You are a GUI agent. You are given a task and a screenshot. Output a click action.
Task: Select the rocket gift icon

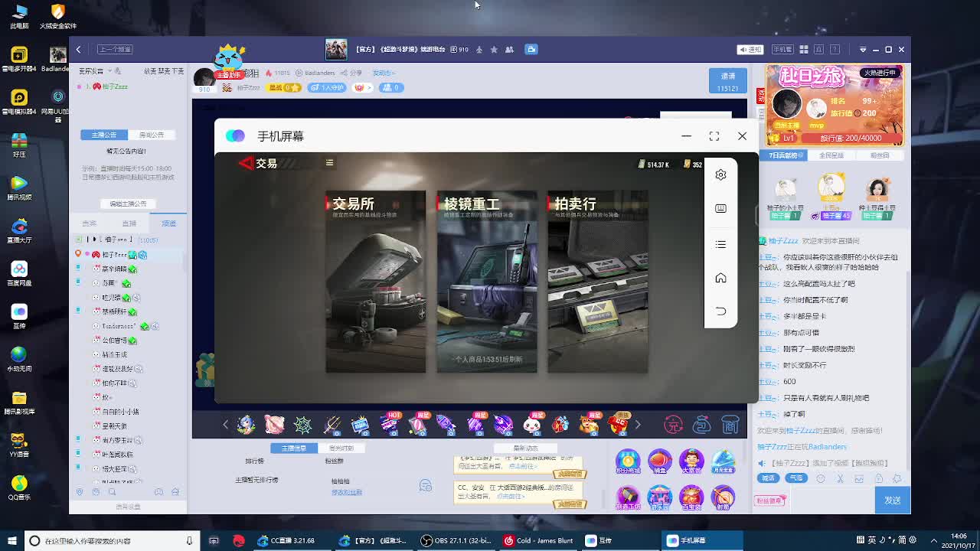(x=446, y=425)
